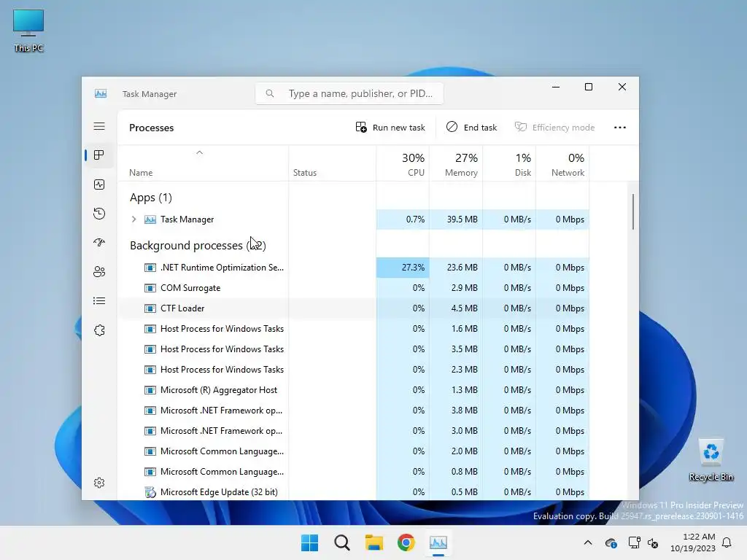
Task: Click the 4.5 MB memory cell for CTF Loader
Action: [x=456, y=308]
